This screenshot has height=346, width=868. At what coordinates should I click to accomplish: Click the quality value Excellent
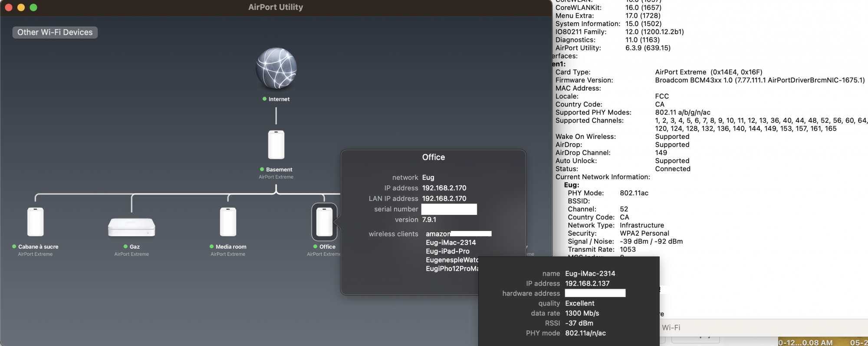pyautogui.click(x=580, y=303)
